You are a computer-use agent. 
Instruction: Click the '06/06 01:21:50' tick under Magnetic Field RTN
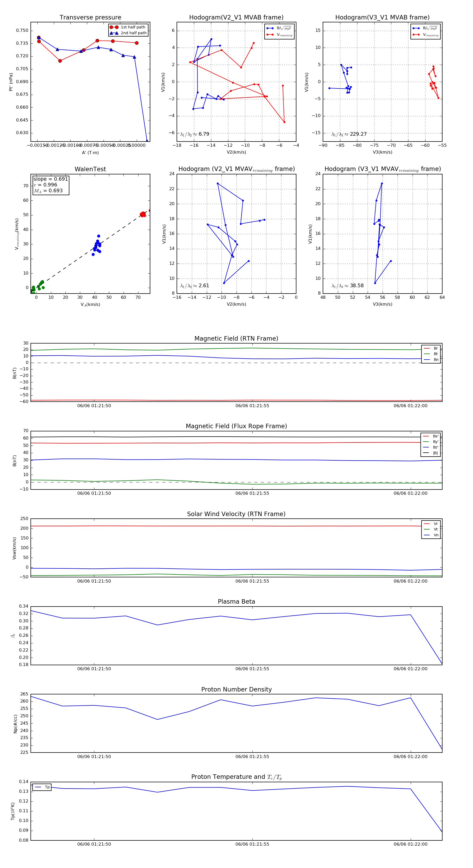coord(94,406)
